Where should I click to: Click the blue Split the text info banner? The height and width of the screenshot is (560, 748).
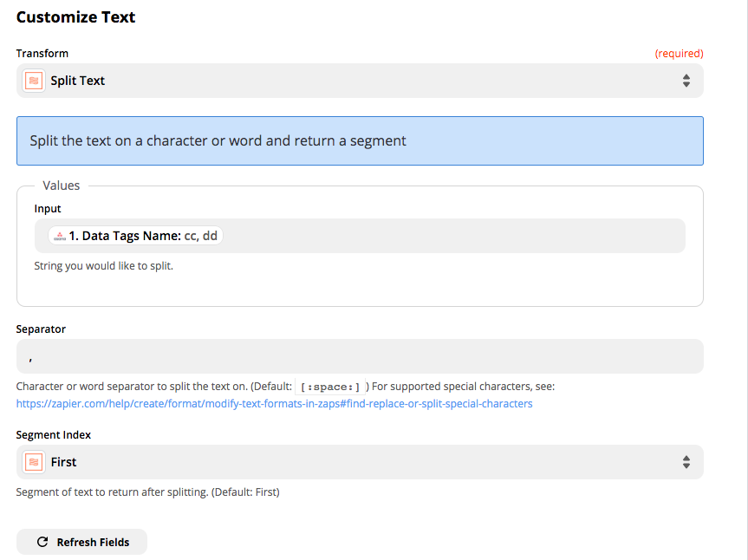(x=359, y=140)
